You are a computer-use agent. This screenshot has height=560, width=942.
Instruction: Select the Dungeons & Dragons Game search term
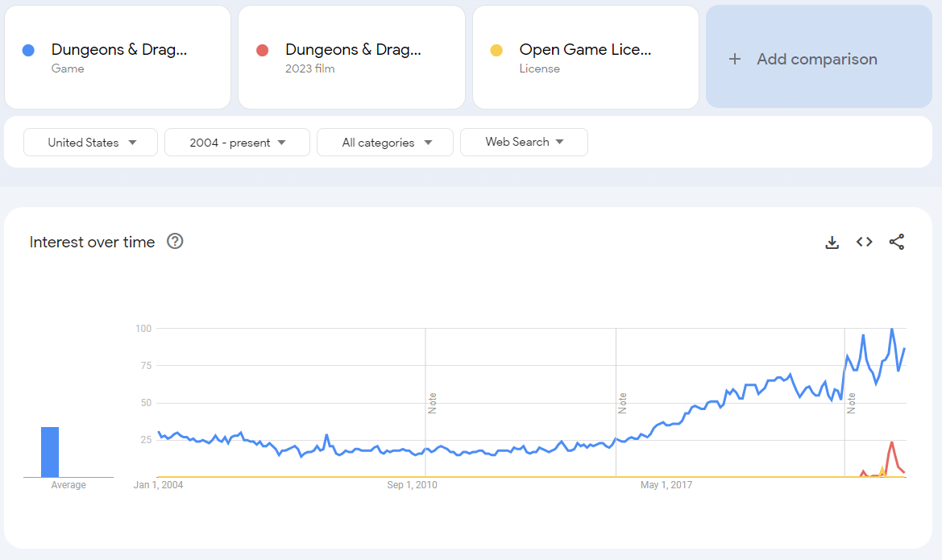point(119,50)
